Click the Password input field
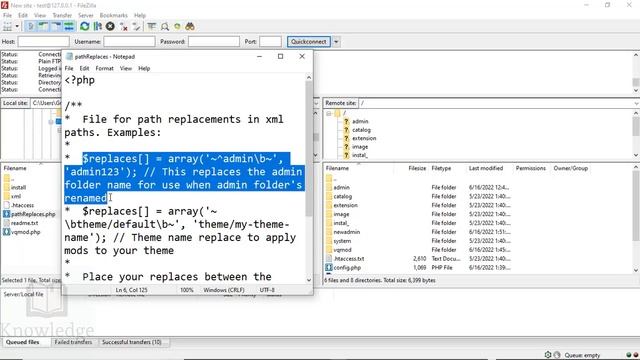Viewport: 640px width, 360px height. 213,42
